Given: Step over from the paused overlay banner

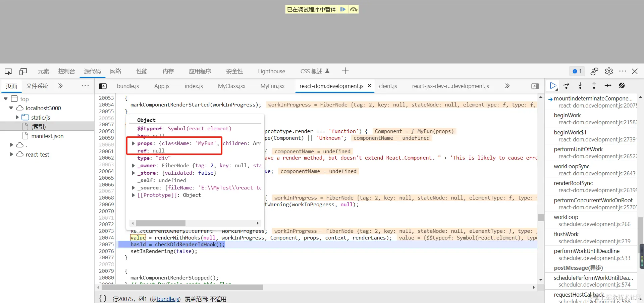Looking at the screenshot, I should tap(353, 9).
